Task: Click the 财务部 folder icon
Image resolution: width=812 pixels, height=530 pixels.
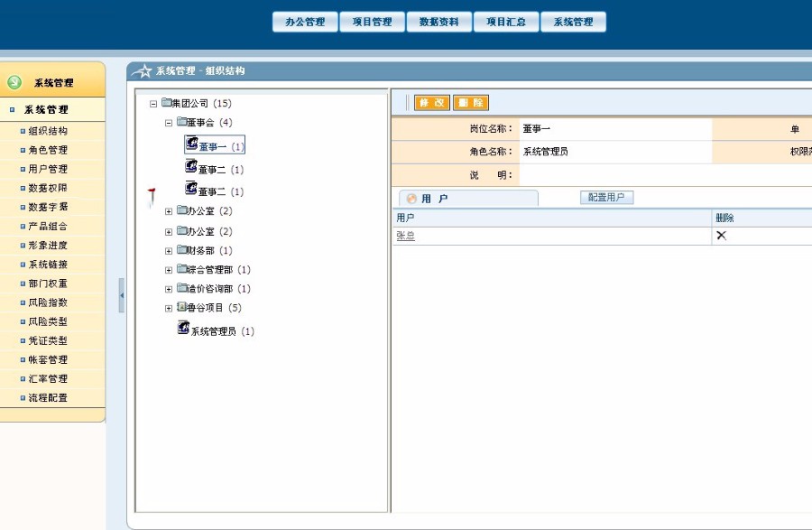Action: click(x=181, y=250)
